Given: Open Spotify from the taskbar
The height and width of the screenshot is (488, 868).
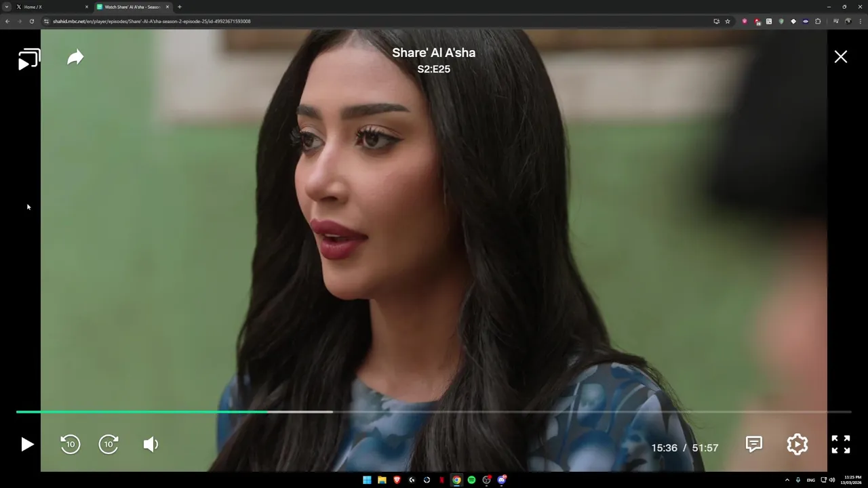Looking at the screenshot, I should [x=471, y=480].
